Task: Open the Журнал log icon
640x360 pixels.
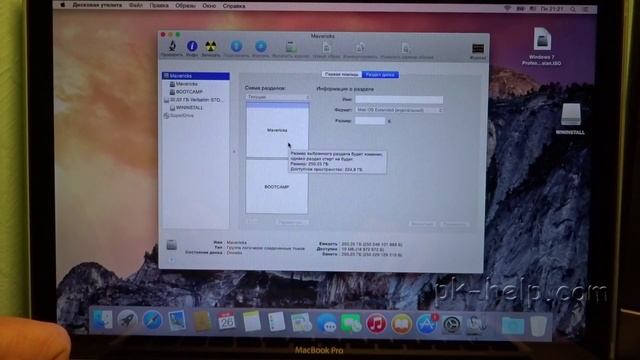Action: tap(478, 49)
